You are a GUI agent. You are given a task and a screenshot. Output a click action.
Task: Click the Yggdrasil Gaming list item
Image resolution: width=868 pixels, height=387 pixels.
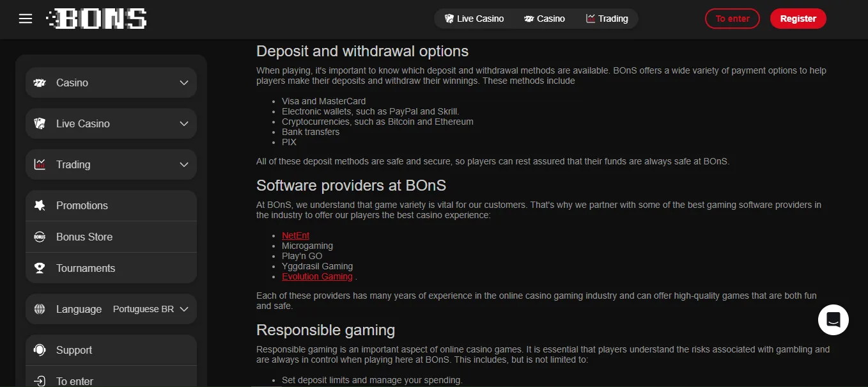coord(317,266)
